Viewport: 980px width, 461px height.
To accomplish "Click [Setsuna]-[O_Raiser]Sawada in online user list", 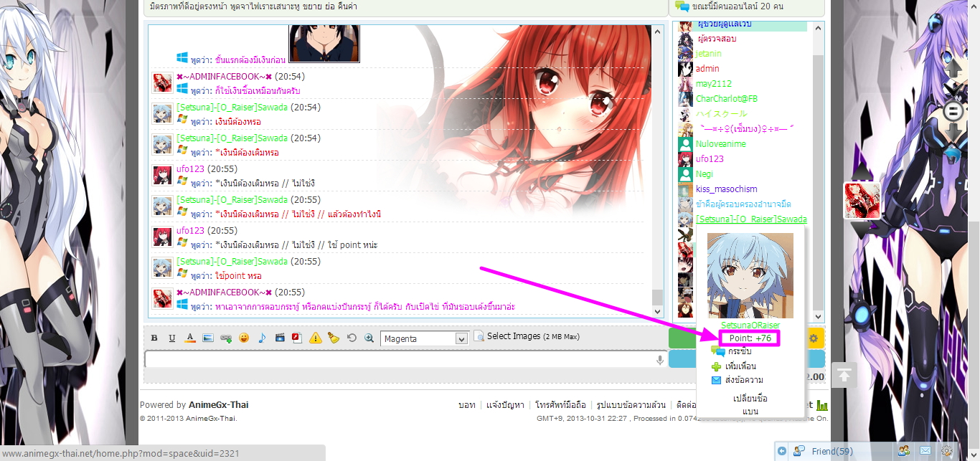I will pyautogui.click(x=751, y=219).
